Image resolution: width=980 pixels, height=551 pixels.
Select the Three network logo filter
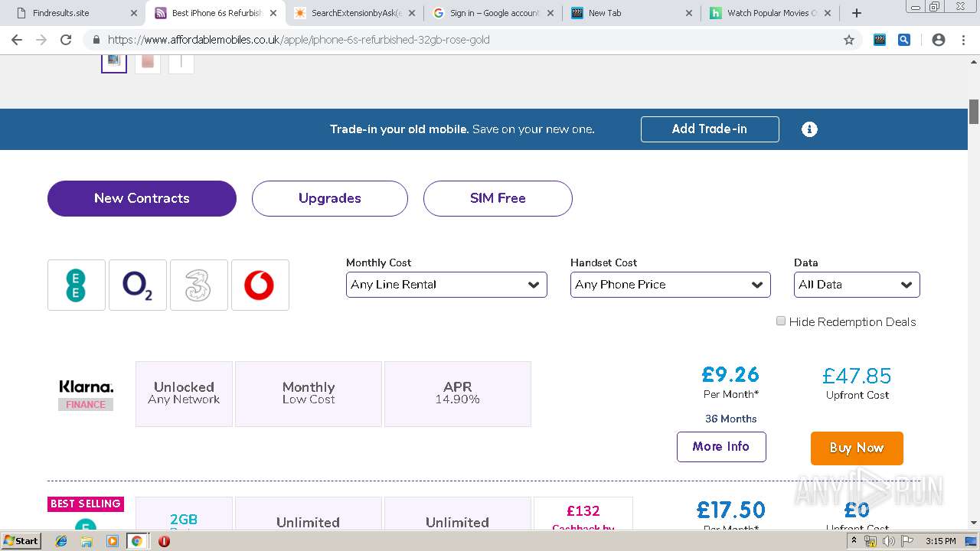pyautogui.click(x=199, y=285)
